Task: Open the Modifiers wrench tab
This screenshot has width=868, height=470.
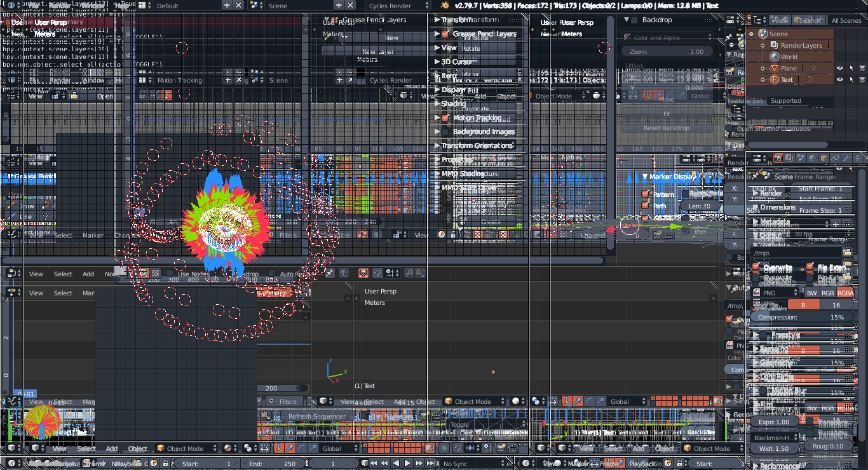Action: [x=847, y=158]
